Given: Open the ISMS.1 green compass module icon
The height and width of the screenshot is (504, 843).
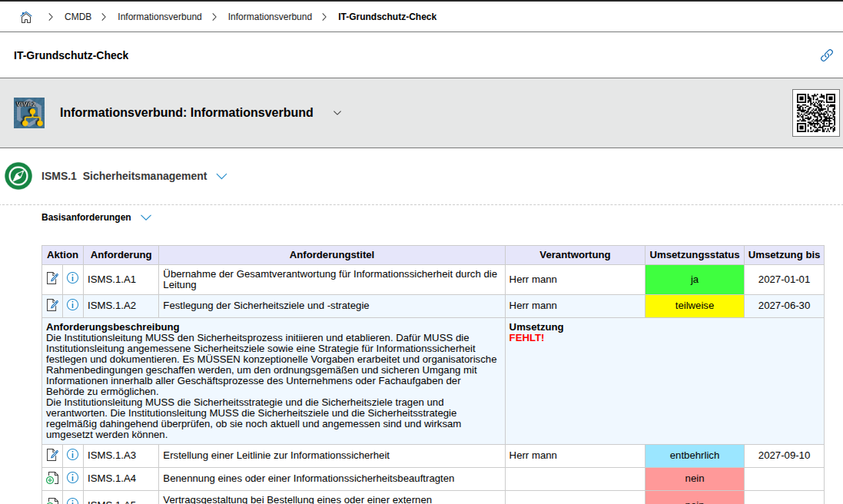Looking at the screenshot, I should (x=17, y=176).
